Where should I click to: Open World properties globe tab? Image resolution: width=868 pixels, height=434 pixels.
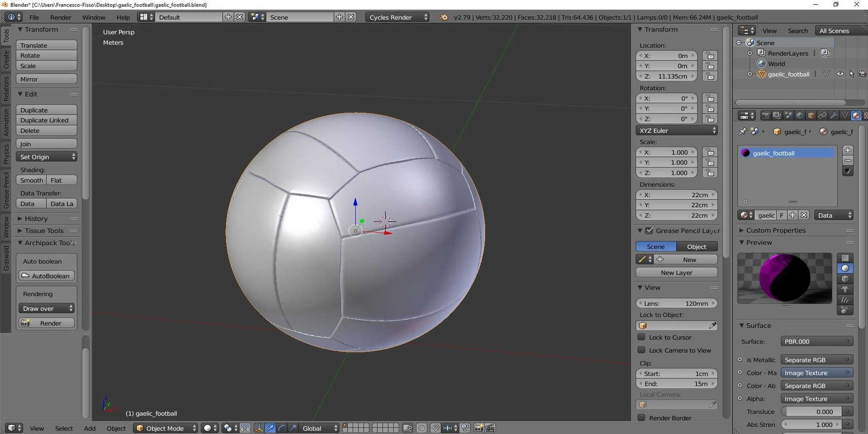point(800,116)
